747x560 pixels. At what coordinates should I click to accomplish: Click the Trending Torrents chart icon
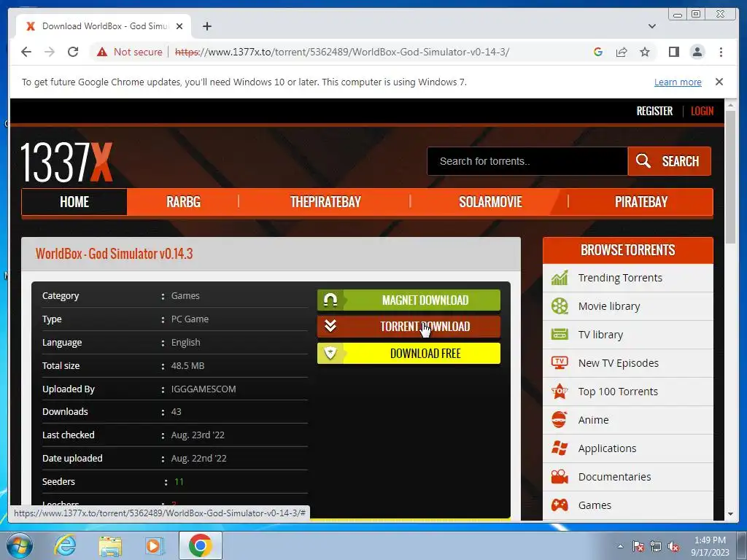click(x=560, y=277)
